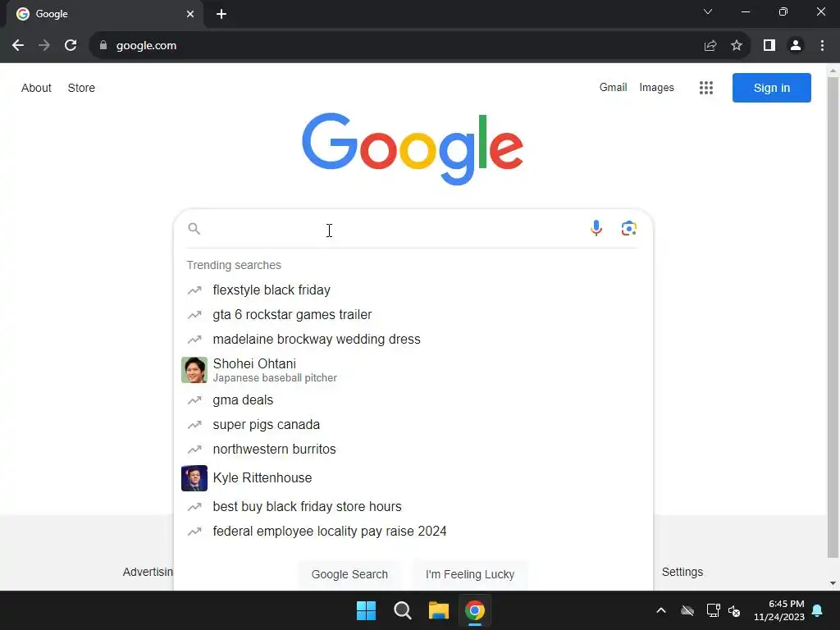The image size is (840, 630).
Task: Click the browser forward arrow
Action: point(44,46)
